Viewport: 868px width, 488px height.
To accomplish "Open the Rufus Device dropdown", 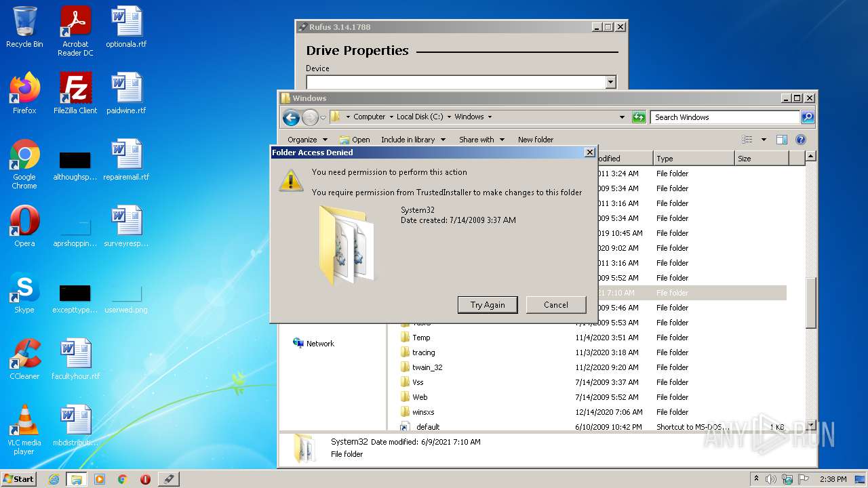I will (x=610, y=82).
